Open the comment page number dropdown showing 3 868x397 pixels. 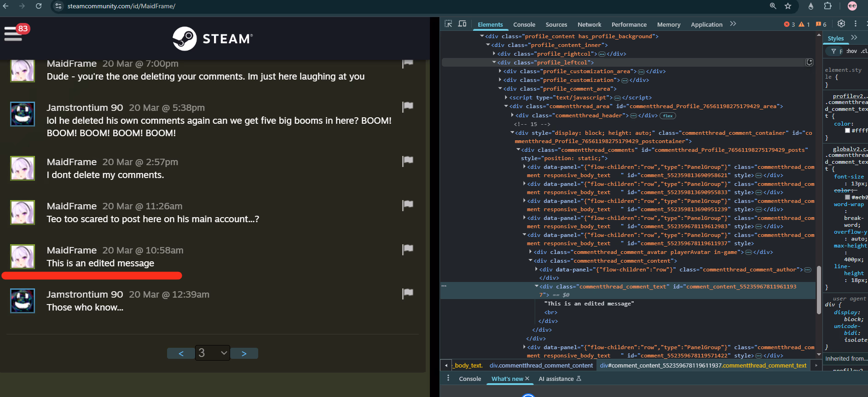click(x=213, y=353)
